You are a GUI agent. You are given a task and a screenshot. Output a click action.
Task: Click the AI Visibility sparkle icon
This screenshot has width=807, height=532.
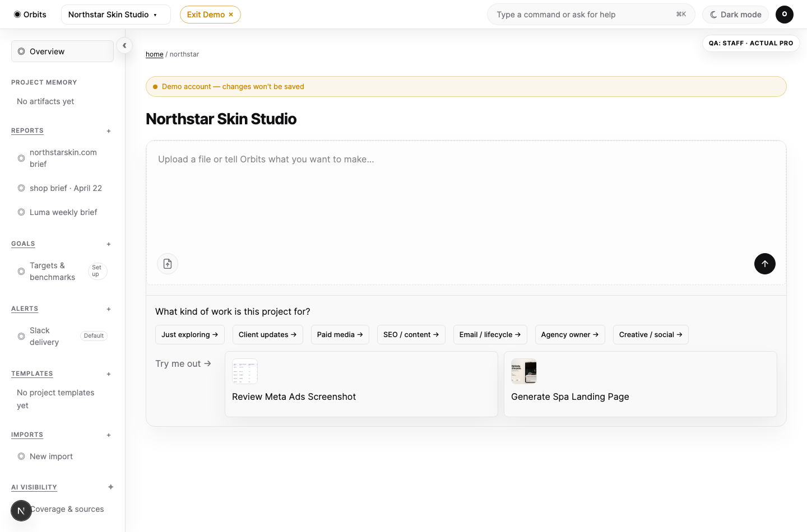[110, 487]
